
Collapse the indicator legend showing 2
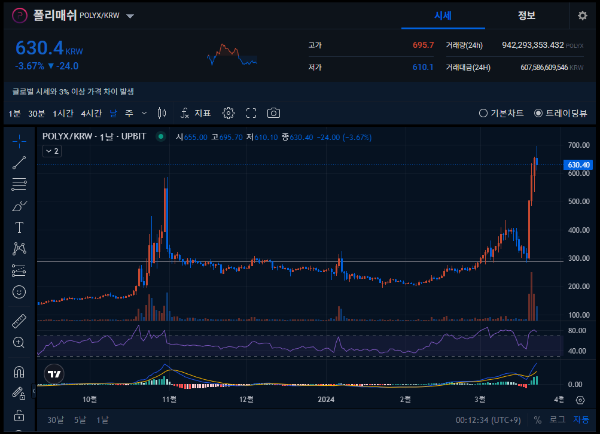(52, 151)
